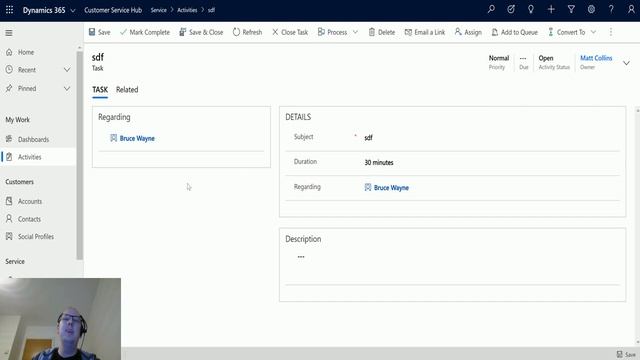
Task: Switch to the Related tab
Action: pos(127,90)
